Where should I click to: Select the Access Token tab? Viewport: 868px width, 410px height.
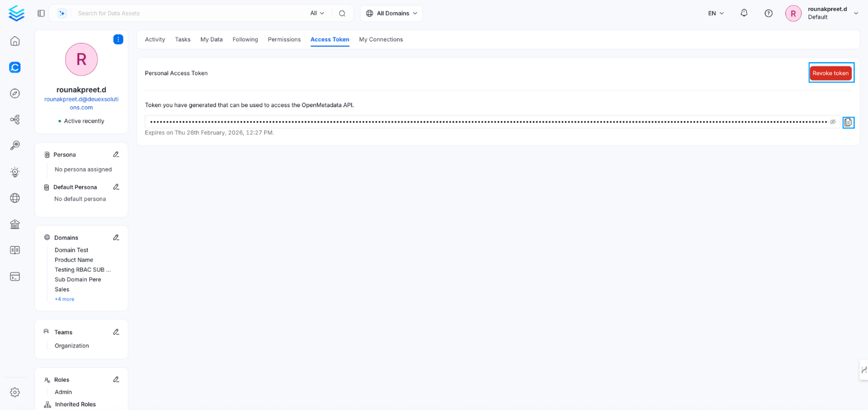click(x=330, y=39)
